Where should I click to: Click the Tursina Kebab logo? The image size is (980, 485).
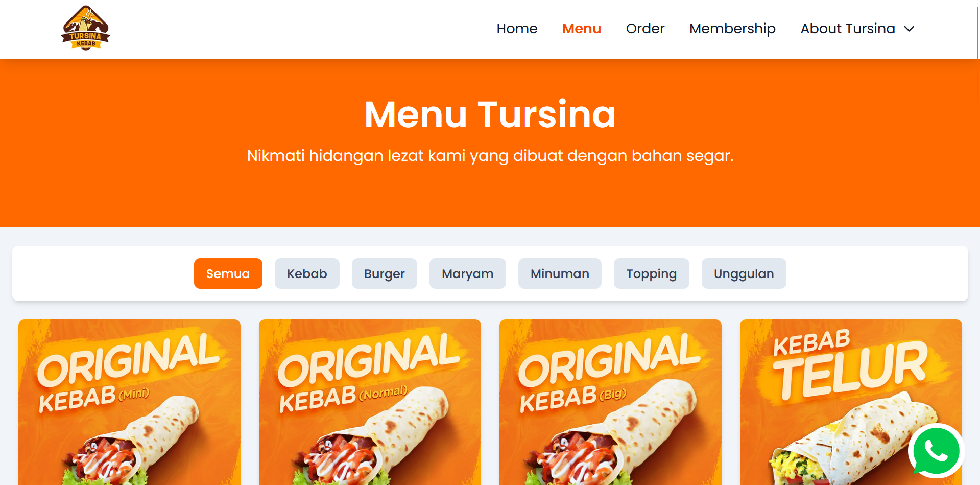tap(86, 29)
